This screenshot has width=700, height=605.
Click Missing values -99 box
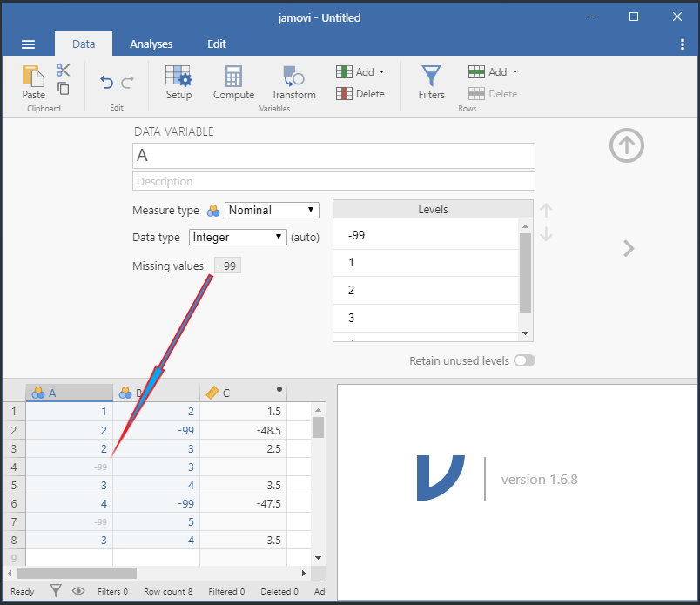(x=228, y=266)
